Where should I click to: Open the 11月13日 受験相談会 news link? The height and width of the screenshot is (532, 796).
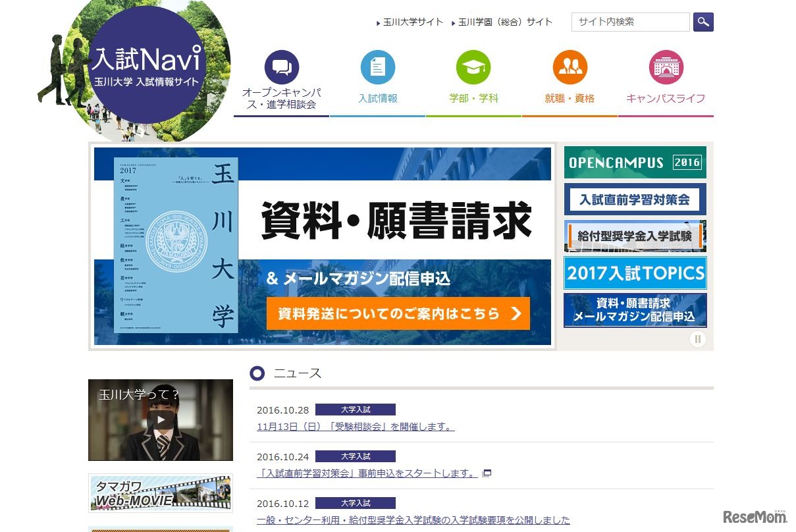point(356,427)
